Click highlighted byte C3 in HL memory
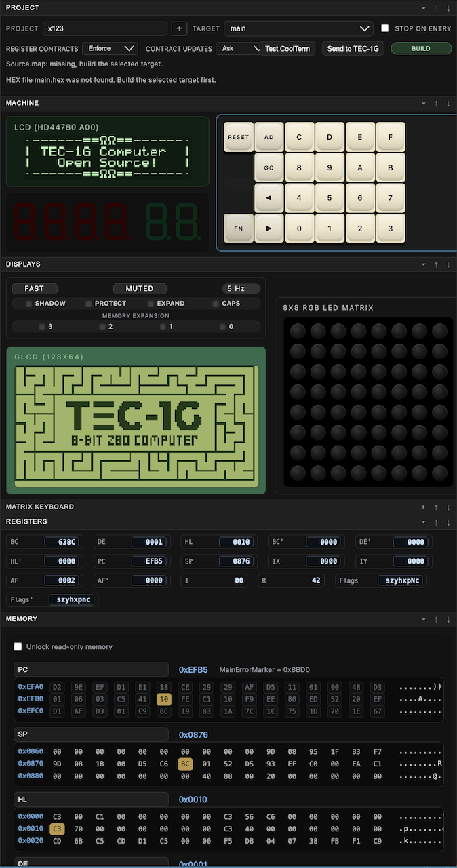 (x=58, y=828)
